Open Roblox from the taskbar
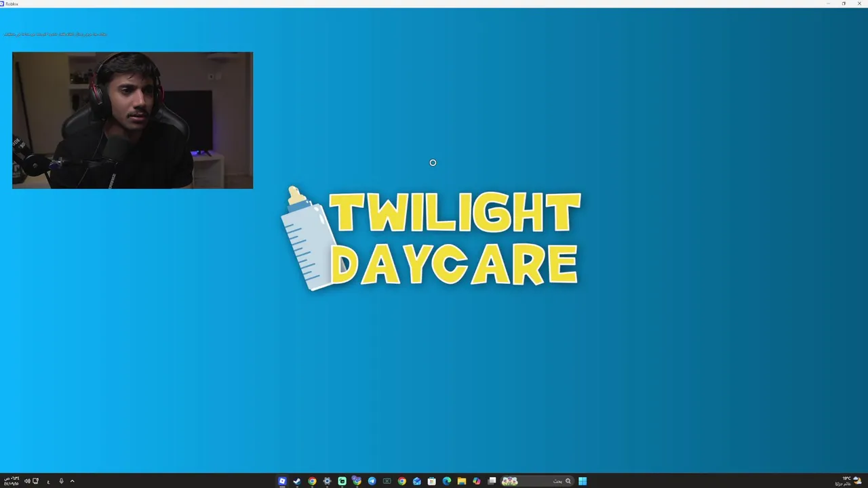868x488 pixels. pyautogui.click(x=282, y=481)
